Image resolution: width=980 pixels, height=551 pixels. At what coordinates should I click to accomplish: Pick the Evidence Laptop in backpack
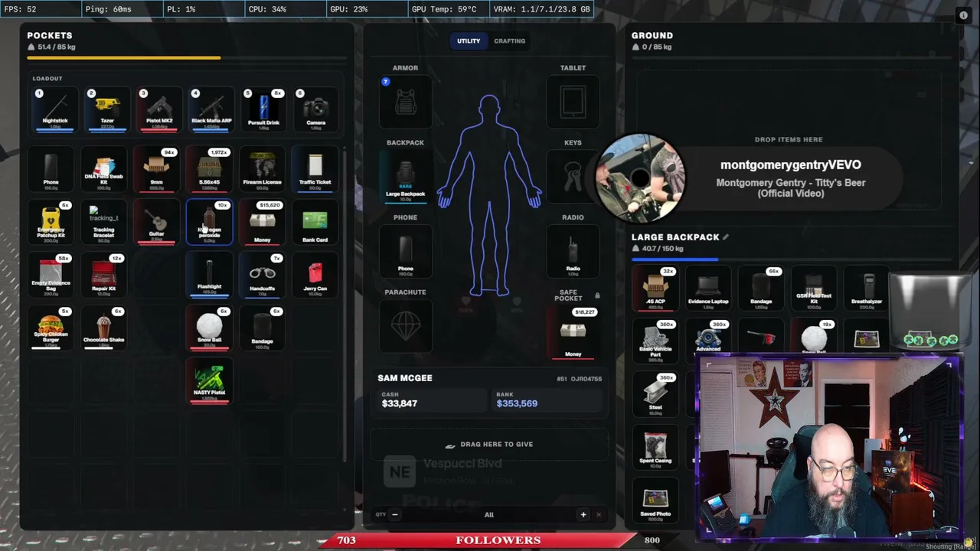[708, 289]
